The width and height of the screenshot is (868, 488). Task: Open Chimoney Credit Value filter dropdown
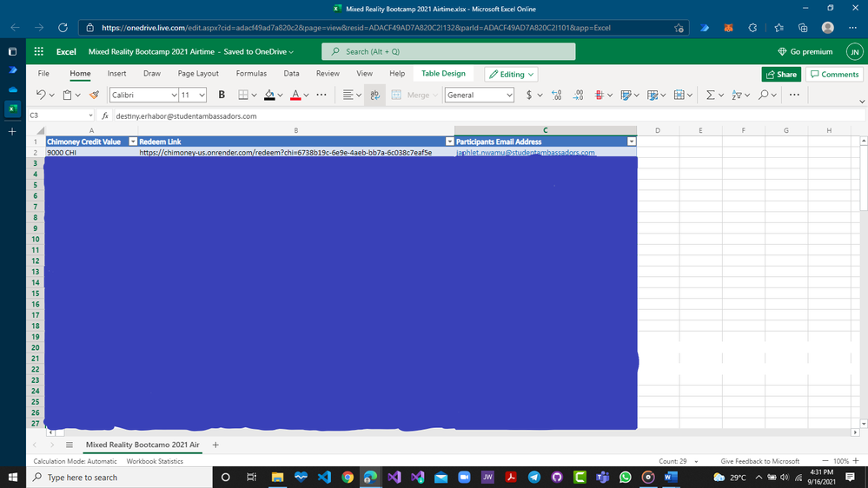click(133, 142)
